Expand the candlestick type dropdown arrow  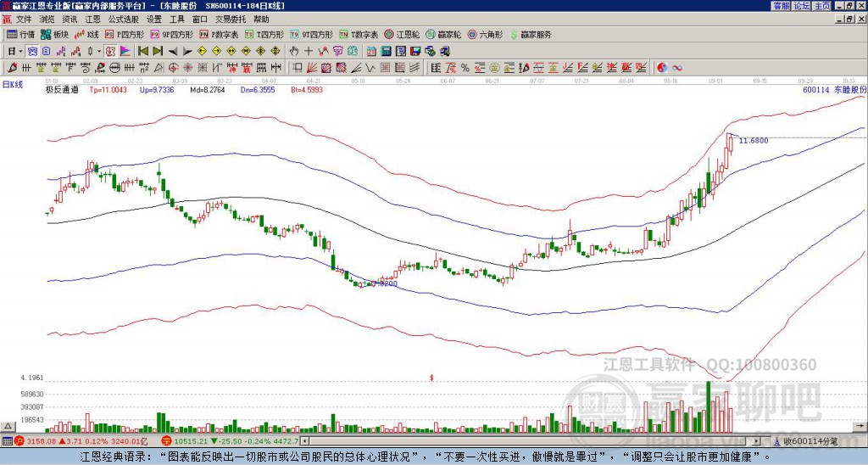pyautogui.click(x=99, y=52)
